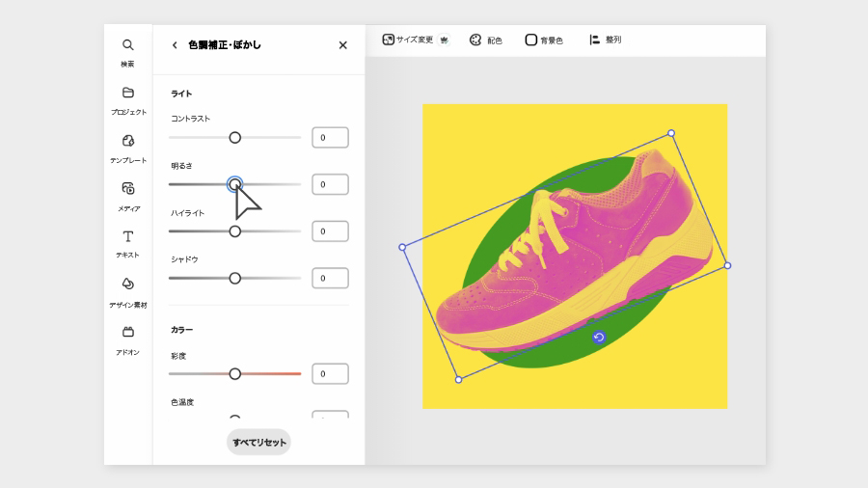Select the テキスト tool
This screenshot has width=868, height=488.
[127, 242]
